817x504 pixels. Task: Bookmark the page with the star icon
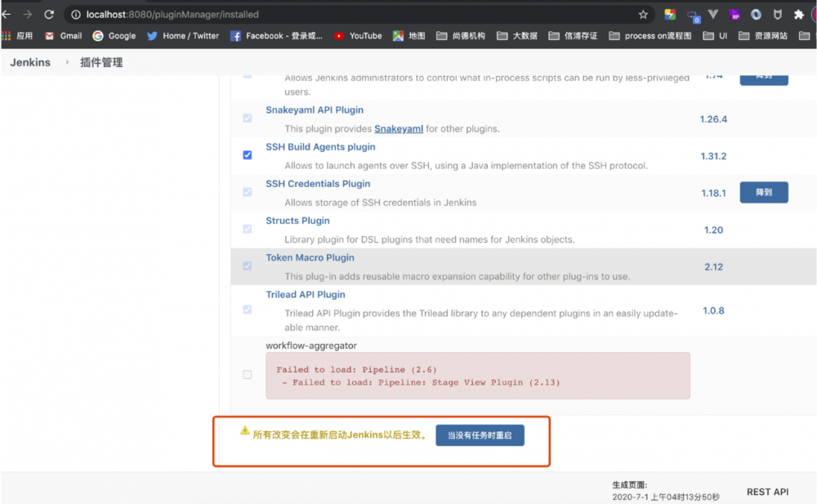[643, 14]
